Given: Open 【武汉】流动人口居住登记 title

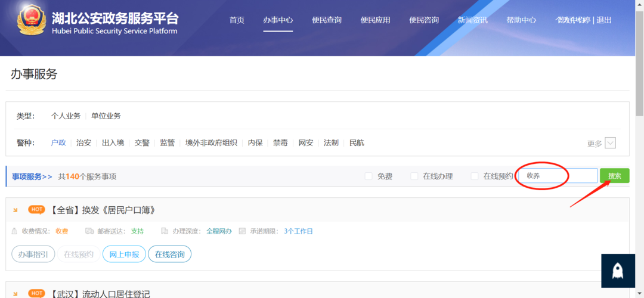Looking at the screenshot, I should point(100,294).
